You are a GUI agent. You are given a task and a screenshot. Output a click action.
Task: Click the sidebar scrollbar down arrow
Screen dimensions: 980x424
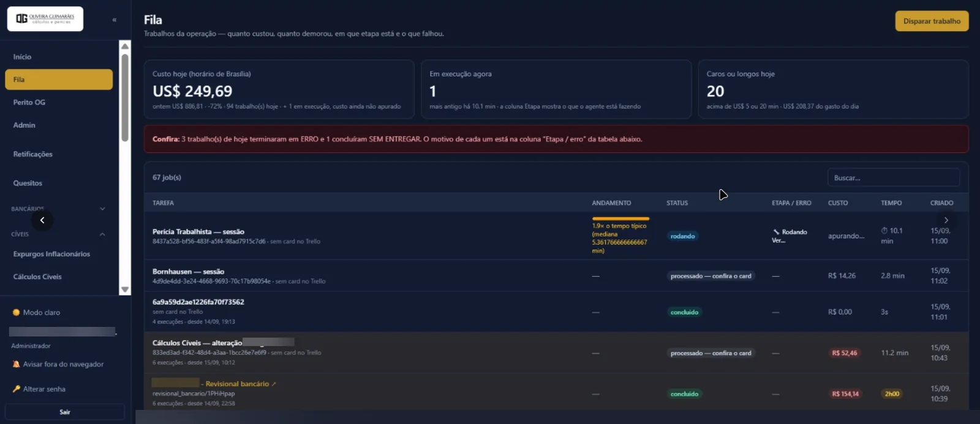coord(125,289)
